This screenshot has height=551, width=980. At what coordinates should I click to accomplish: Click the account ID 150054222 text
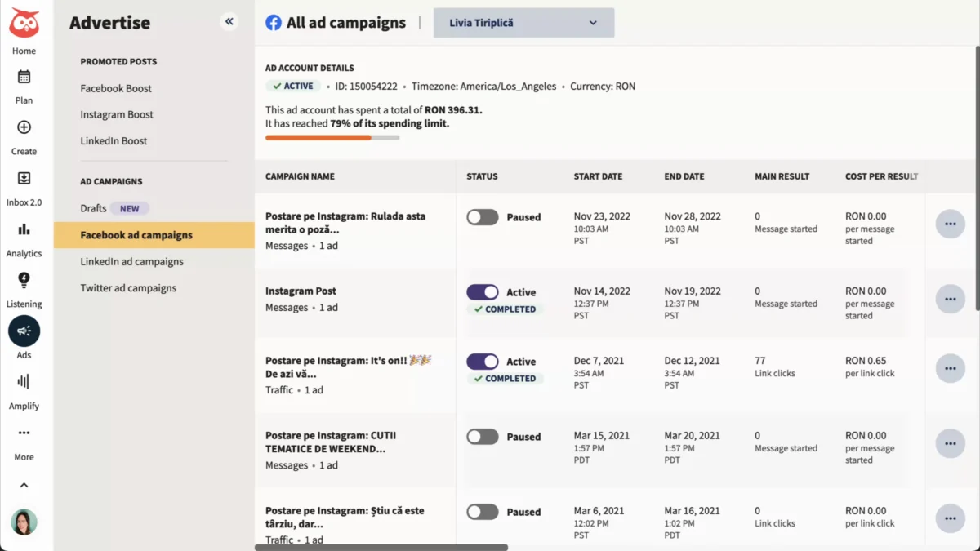click(367, 87)
